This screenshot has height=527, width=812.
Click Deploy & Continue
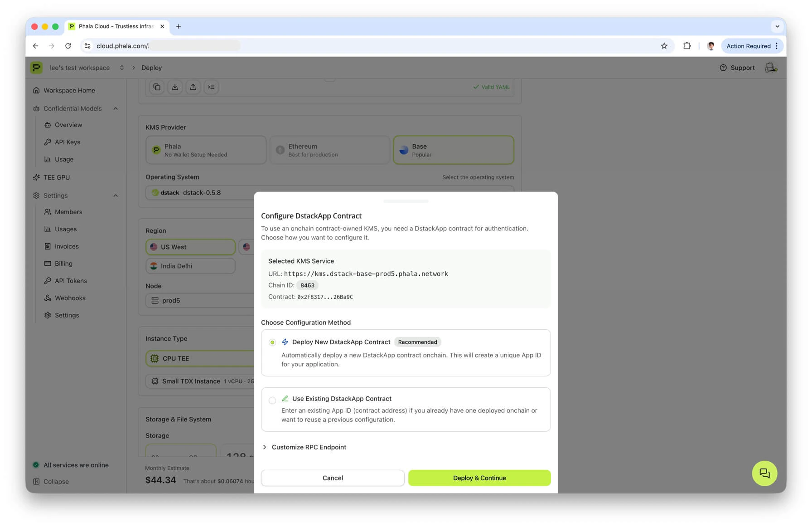[479, 478]
